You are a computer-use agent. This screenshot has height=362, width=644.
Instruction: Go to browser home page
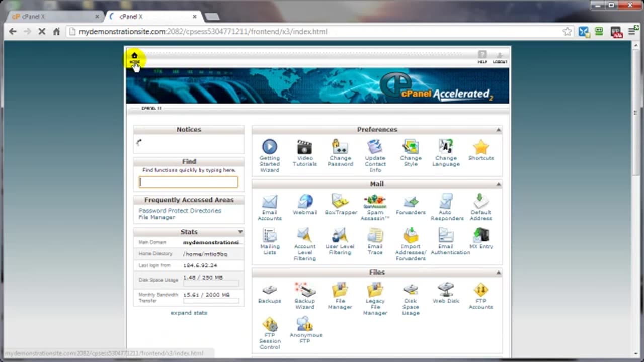(56, 31)
